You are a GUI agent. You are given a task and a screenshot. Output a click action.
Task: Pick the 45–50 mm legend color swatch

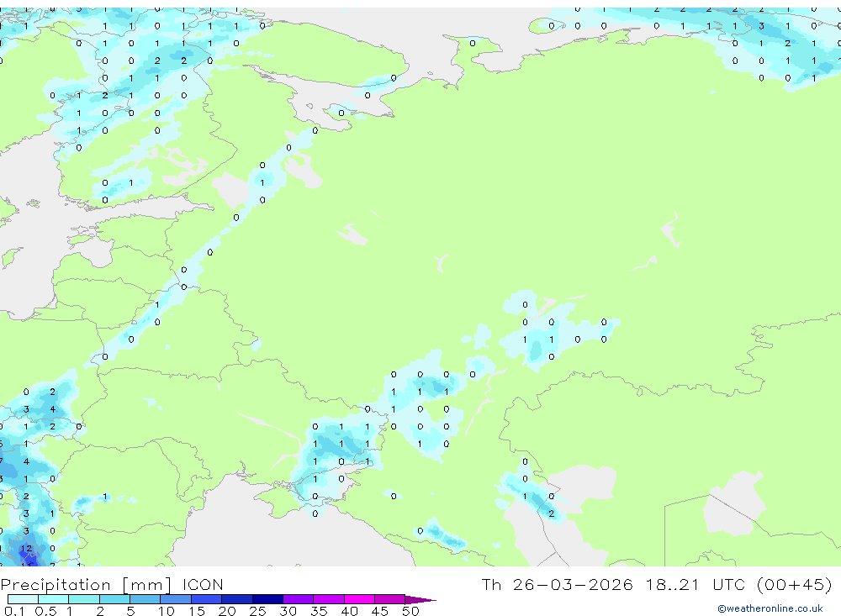point(390,599)
